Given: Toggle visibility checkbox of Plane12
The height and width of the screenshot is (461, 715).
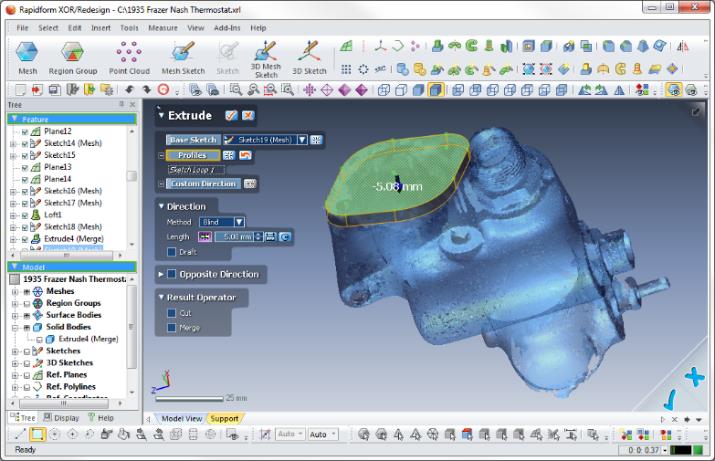Looking at the screenshot, I should coord(25,132).
